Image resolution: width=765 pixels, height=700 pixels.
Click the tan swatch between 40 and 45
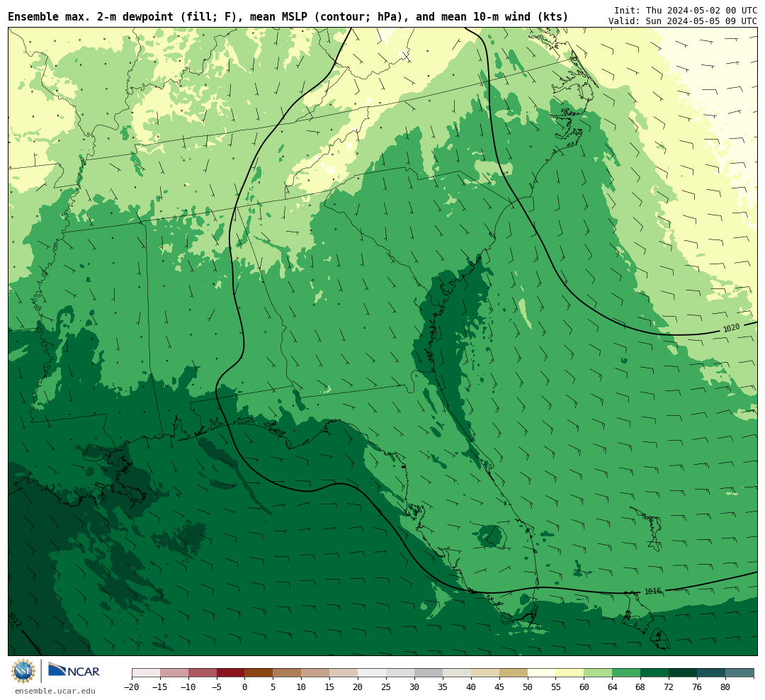coord(485,673)
